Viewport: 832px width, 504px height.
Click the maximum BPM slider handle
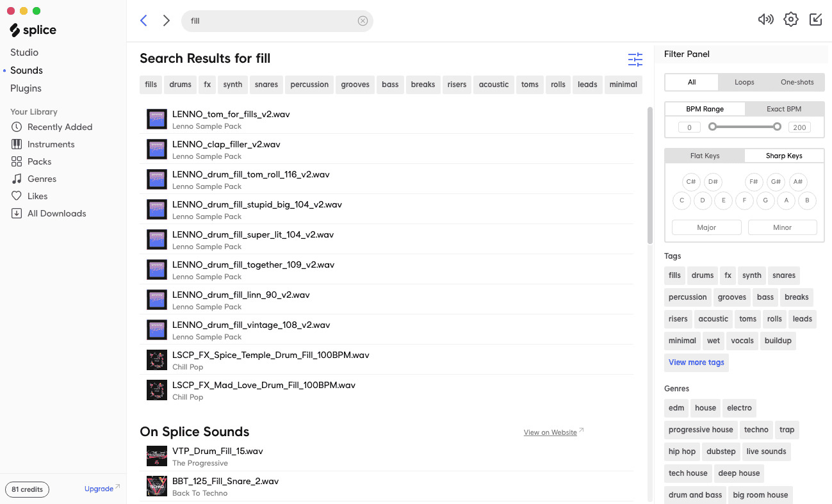coord(777,127)
